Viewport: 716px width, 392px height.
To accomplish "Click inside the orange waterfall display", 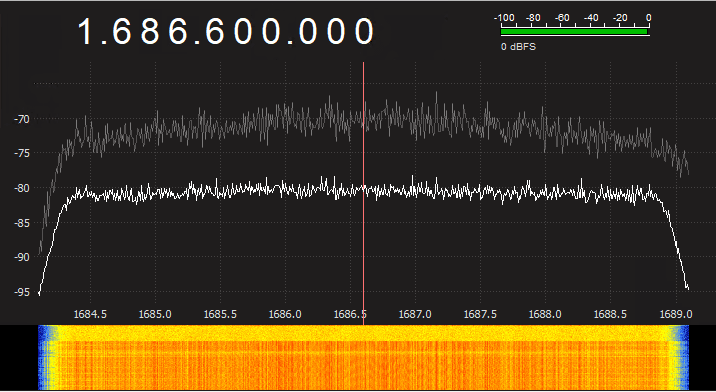I will pos(363,357).
